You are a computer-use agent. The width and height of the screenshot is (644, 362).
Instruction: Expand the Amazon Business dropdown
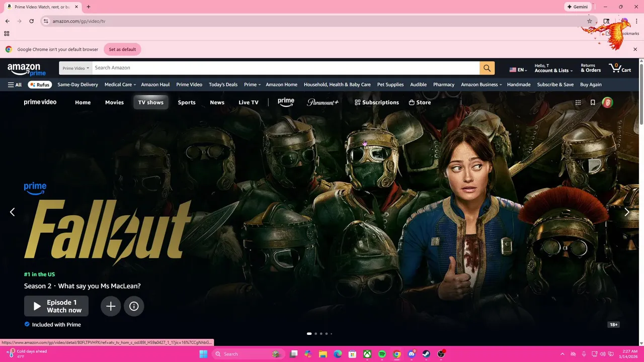pyautogui.click(x=481, y=84)
